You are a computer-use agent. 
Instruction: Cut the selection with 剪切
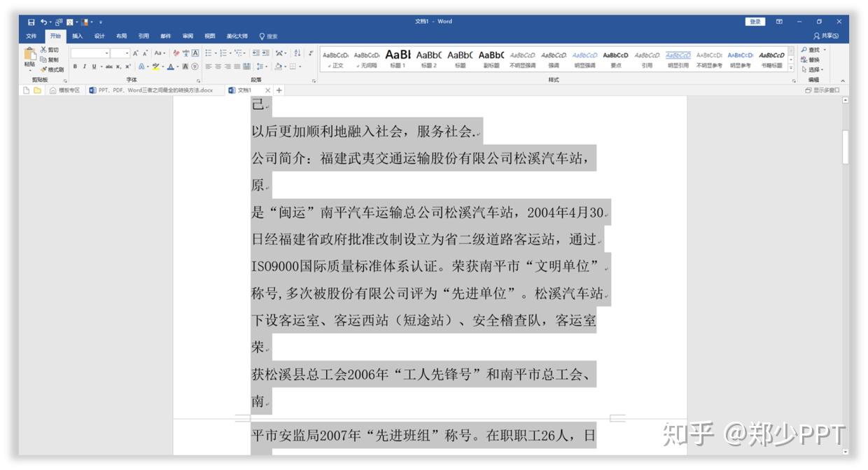(x=49, y=50)
